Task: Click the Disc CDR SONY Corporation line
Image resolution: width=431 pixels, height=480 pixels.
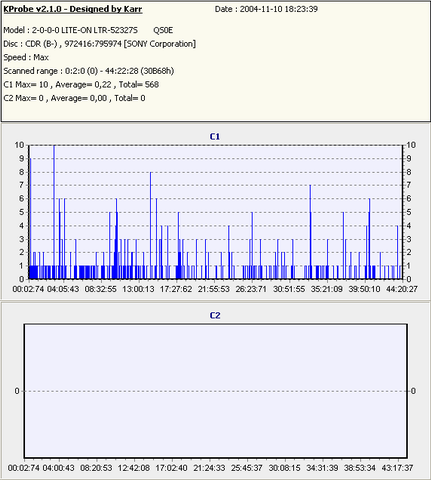Action: point(99,44)
